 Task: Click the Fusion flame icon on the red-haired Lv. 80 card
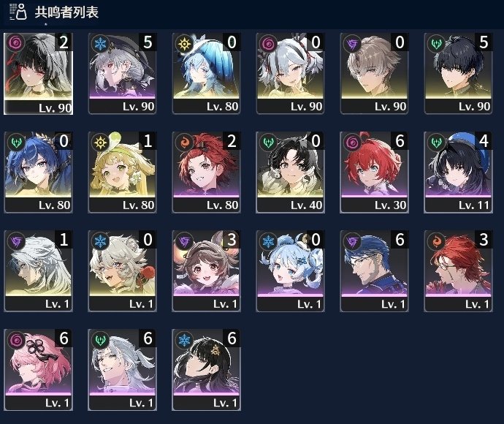click(x=184, y=143)
